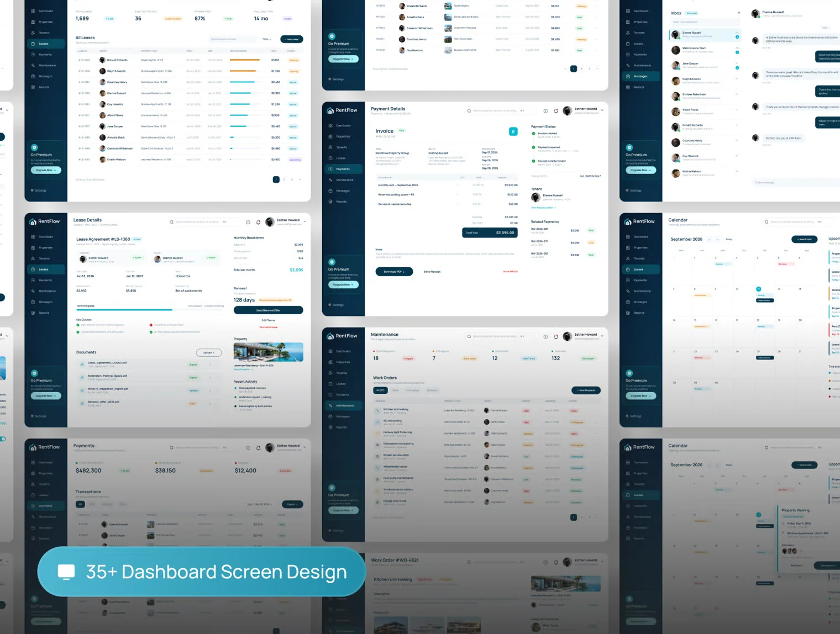Click Export button in Payments transactions
Image resolution: width=840 pixels, height=634 pixels.
pos(292,504)
